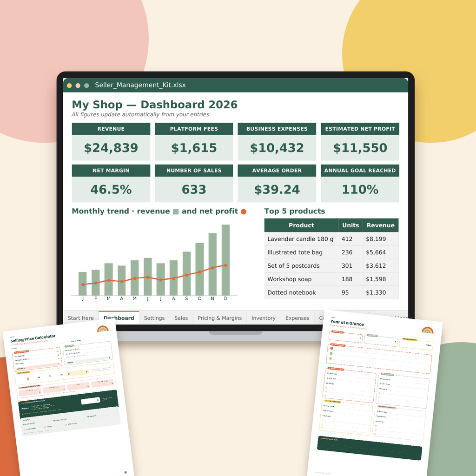This screenshot has width=476, height=476.
Task: Click the Product column header
Action: point(301,225)
